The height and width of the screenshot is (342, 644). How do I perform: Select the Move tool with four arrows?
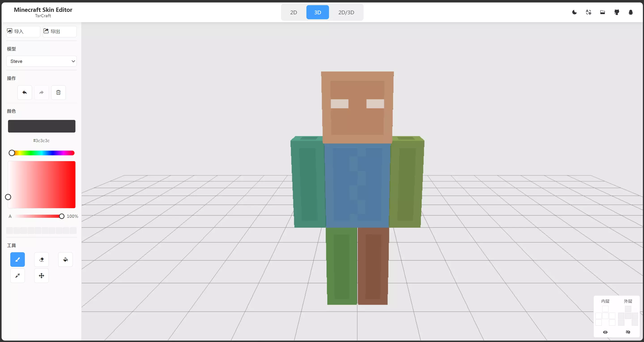coord(42,276)
